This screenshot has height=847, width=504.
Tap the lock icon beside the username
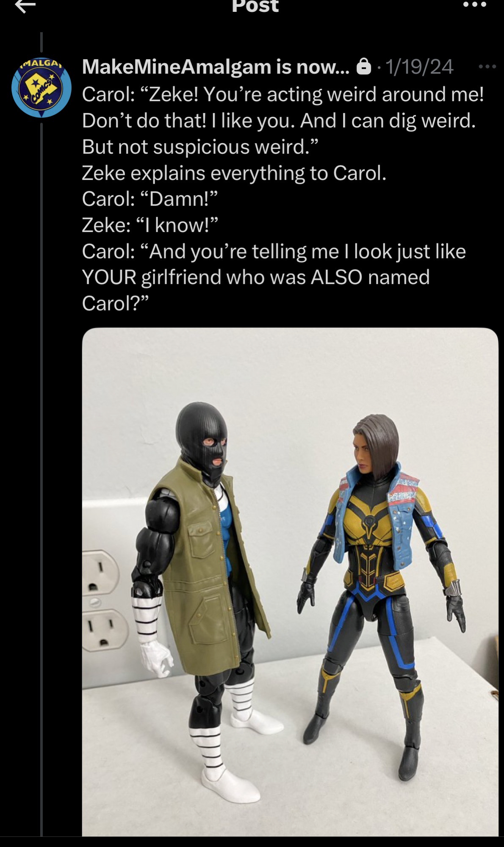(363, 66)
